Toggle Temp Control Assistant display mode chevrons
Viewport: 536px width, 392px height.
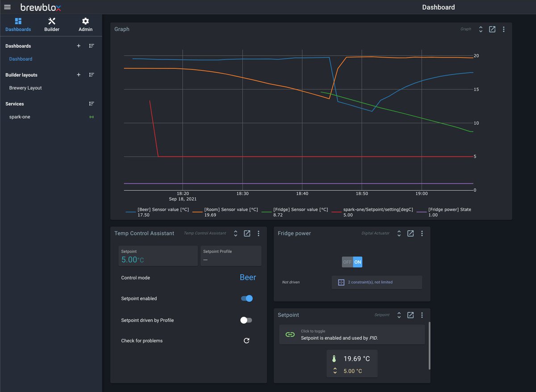[235, 233]
